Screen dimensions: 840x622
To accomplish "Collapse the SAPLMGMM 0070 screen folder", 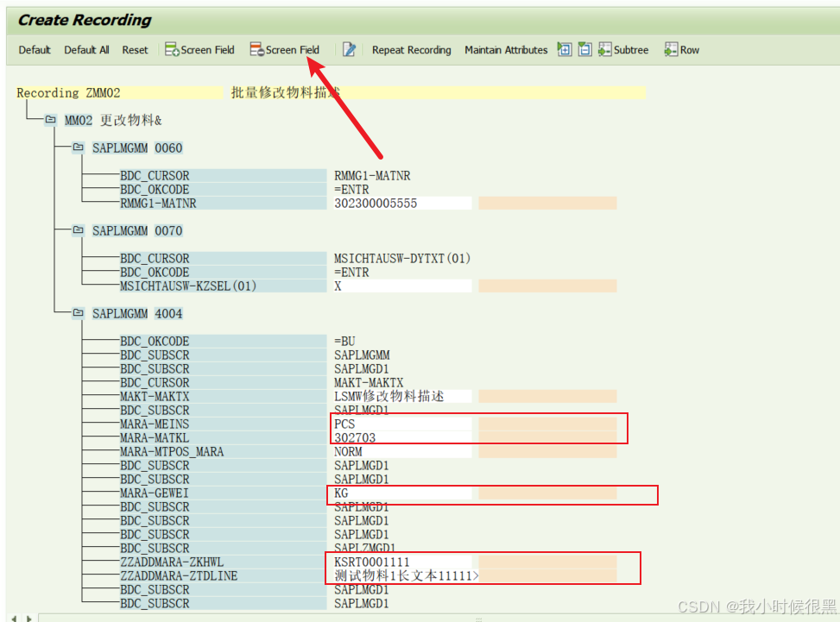I will coord(79,230).
